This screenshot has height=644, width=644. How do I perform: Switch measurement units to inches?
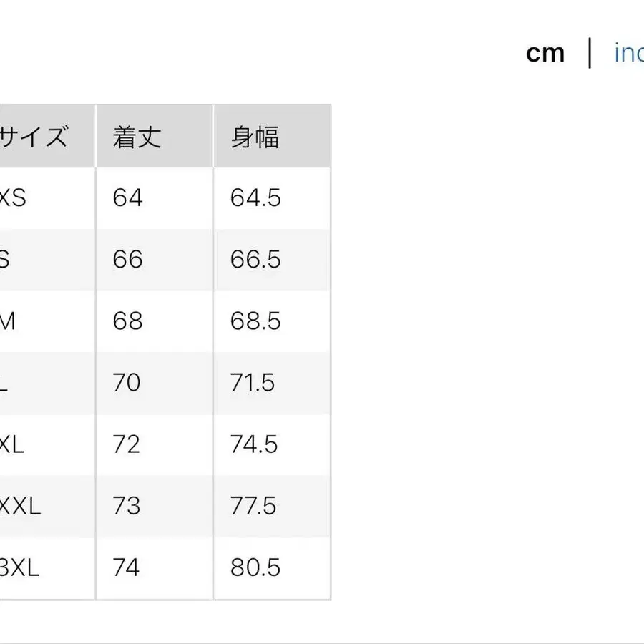(x=630, y=53)
